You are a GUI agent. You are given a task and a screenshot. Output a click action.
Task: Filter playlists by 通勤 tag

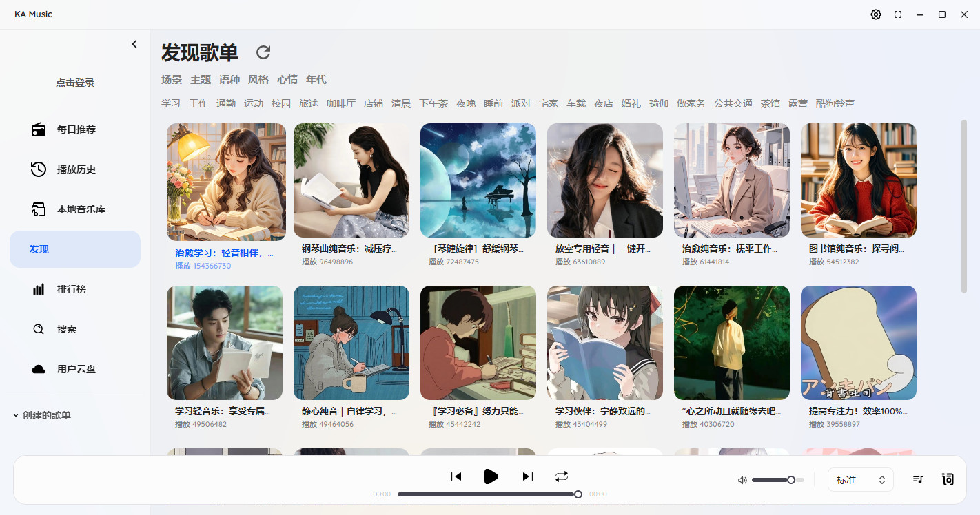tap(226, 104)
